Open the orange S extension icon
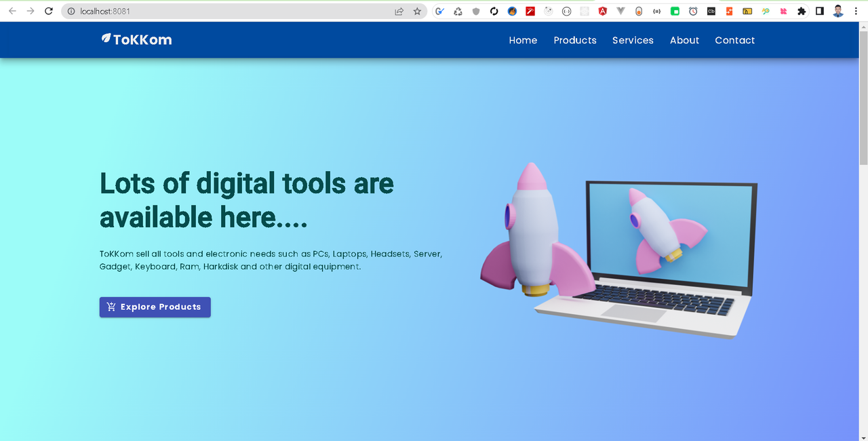Viewport: 868px width, 441px height. [x=729, y=12]
